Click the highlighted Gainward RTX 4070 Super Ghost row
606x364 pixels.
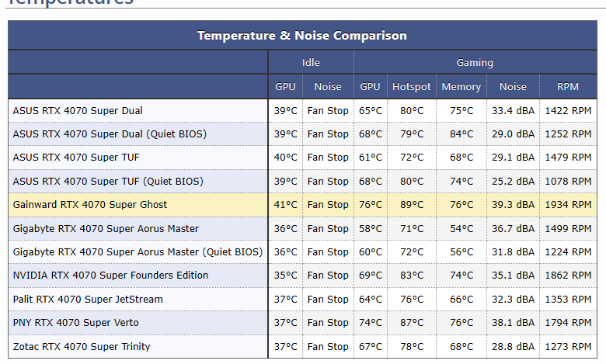tap(90, 205)
